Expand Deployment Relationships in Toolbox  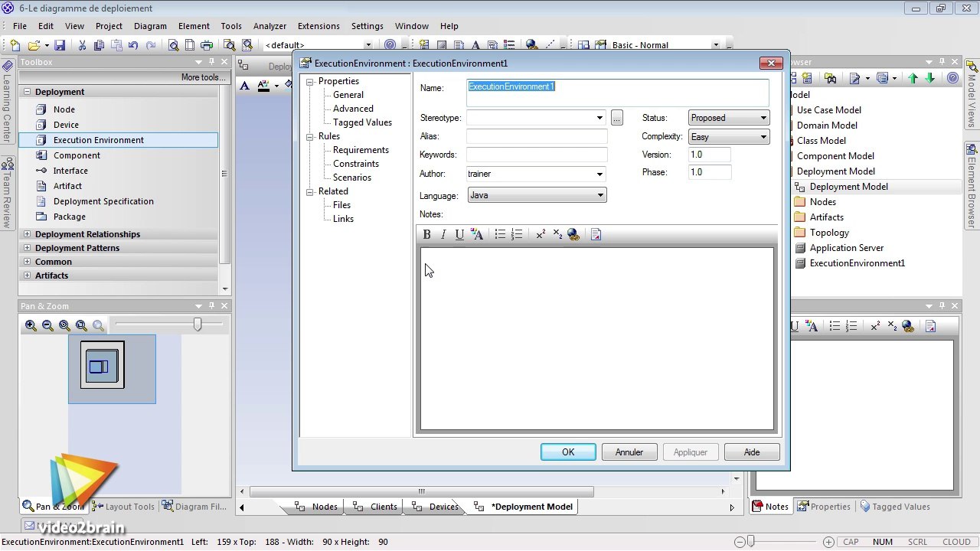pos(28,234)
